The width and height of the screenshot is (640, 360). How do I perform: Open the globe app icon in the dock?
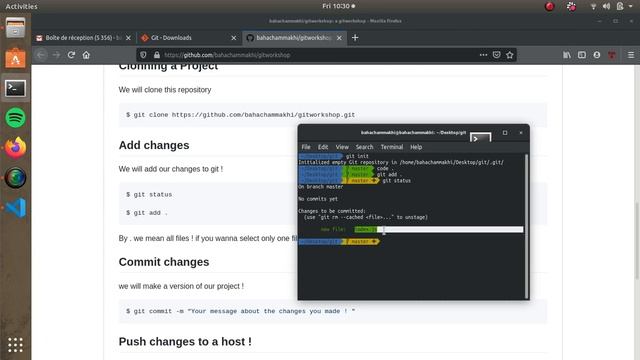(x=16, y=178)
